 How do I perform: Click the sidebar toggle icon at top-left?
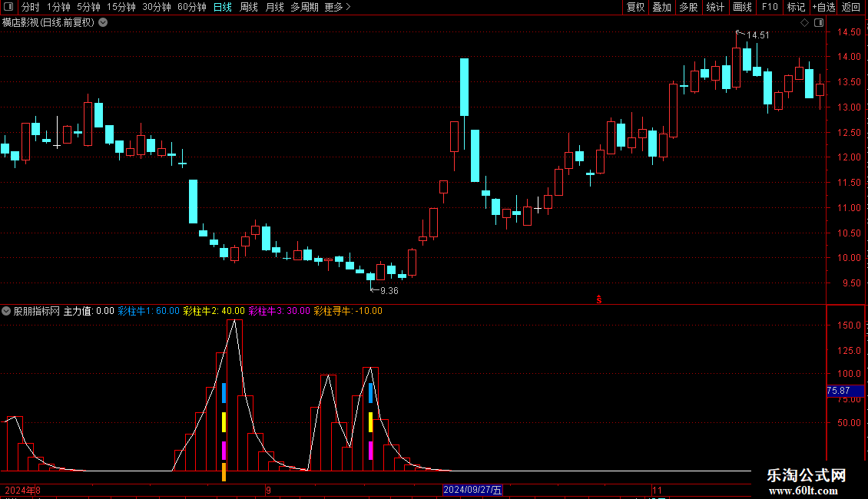pos(8,7)
